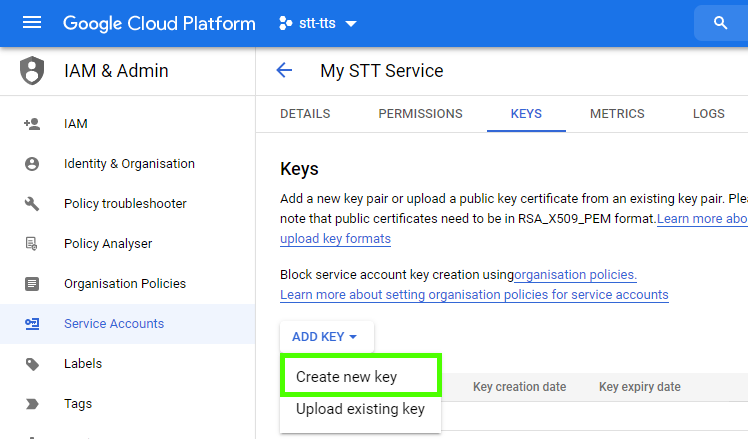Click the Organisation Policies list icon
The image size is (748, 439).
tap(32, 284)
